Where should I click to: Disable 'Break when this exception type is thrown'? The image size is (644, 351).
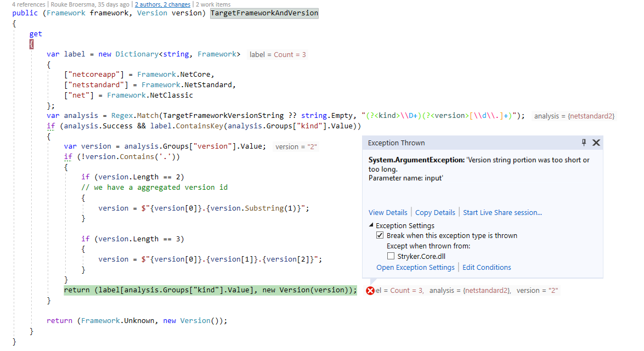(380, 235)
